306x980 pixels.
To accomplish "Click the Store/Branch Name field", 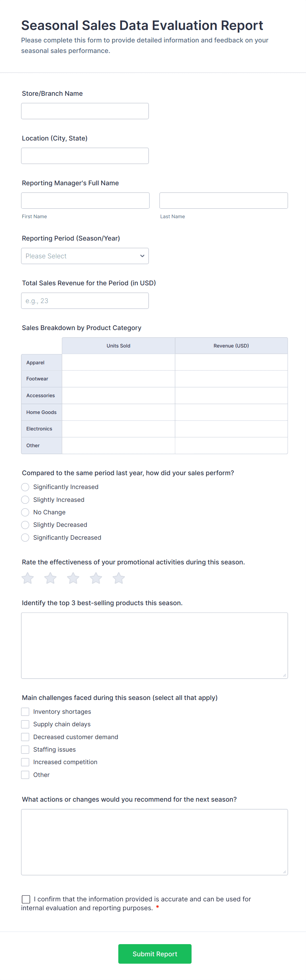I will (85, 111).
